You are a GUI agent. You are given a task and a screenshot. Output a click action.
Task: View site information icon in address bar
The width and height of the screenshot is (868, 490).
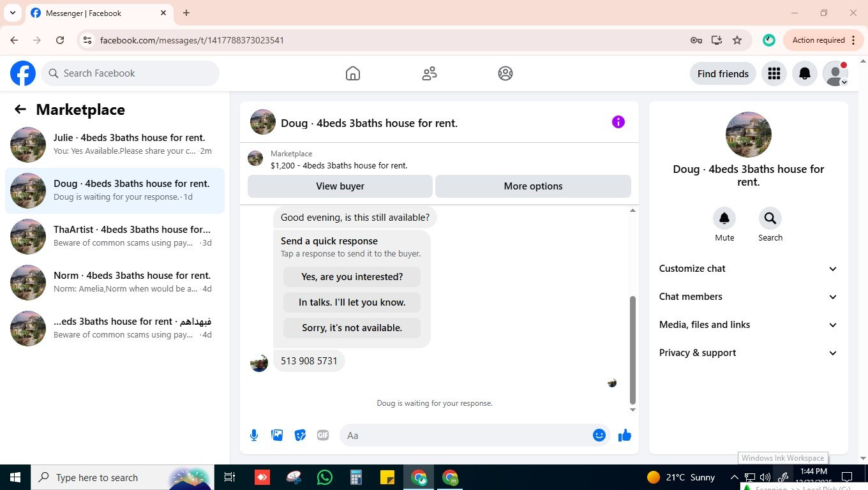pos(88,40)
